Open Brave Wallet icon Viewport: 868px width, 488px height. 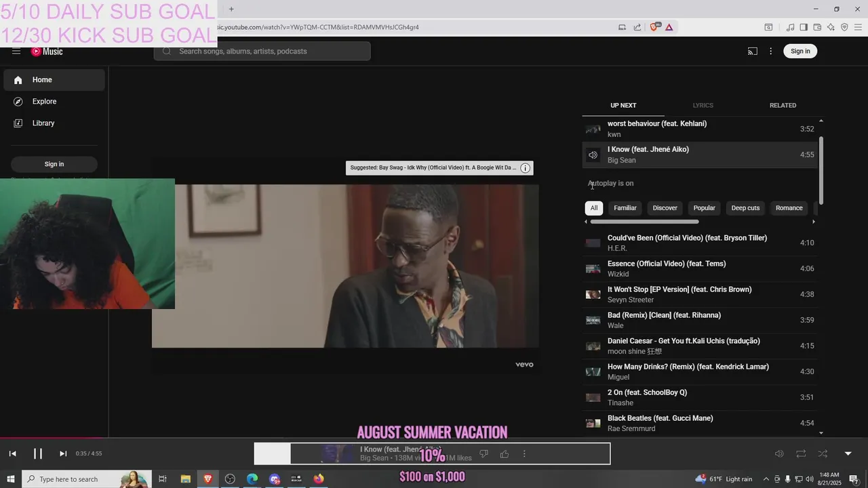pos(817,27)
